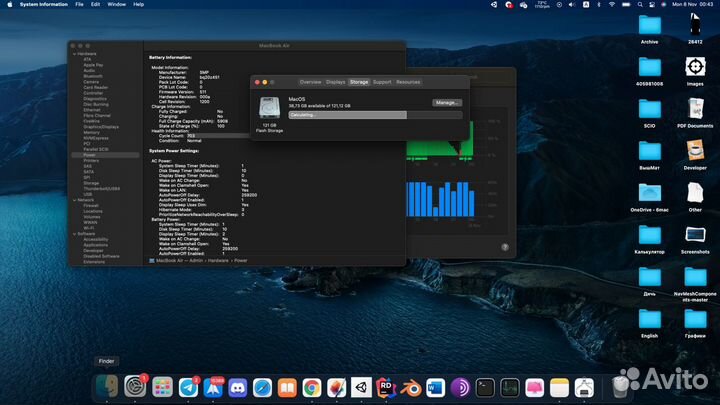Click the macOS disk drive icon

coord(269,108)
